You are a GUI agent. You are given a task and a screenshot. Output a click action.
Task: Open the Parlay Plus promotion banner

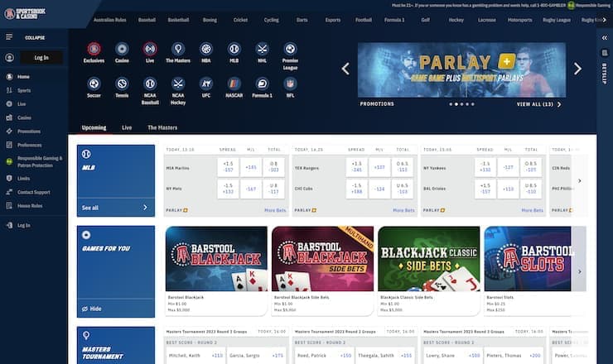461,70
